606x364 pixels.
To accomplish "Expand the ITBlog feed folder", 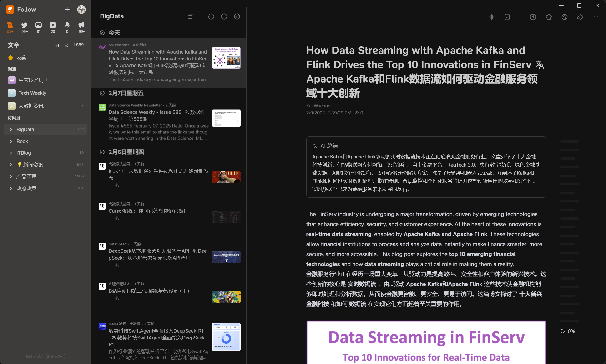I will coord(11,153).
